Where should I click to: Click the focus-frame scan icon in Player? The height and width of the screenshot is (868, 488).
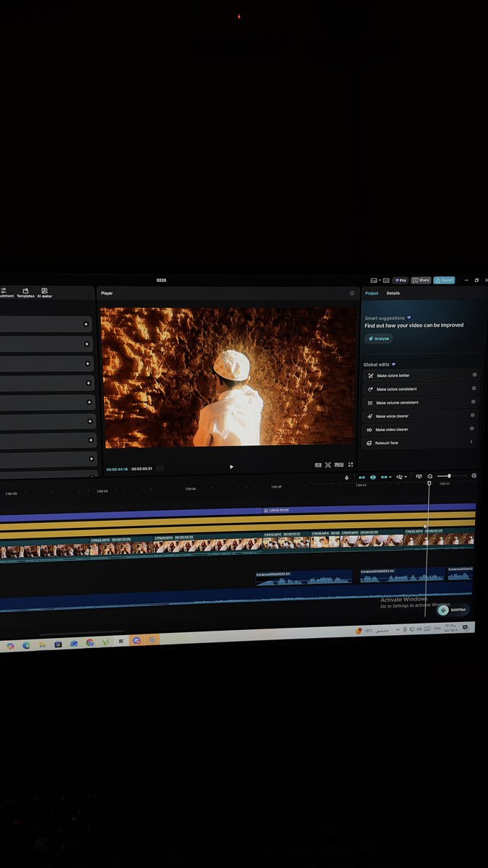[x=328, y=465]
